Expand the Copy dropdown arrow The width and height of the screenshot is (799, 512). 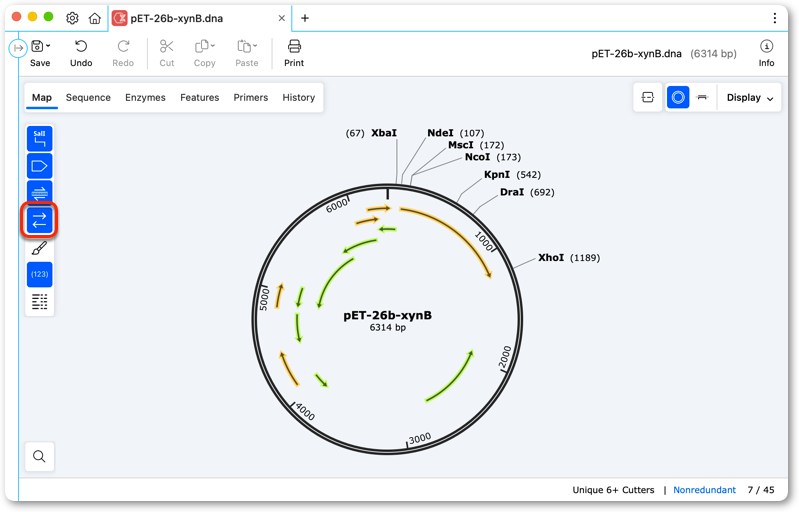click(212, 46)
